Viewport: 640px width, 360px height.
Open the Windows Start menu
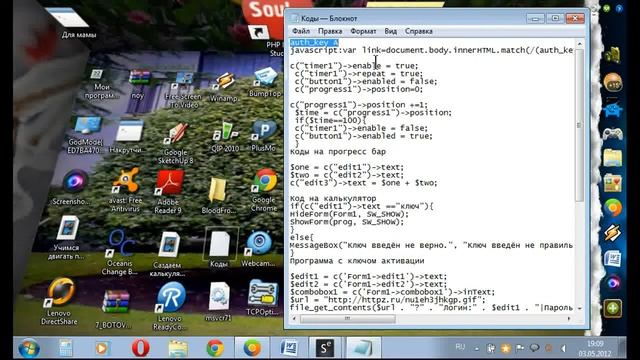click(x=29, y=348)
